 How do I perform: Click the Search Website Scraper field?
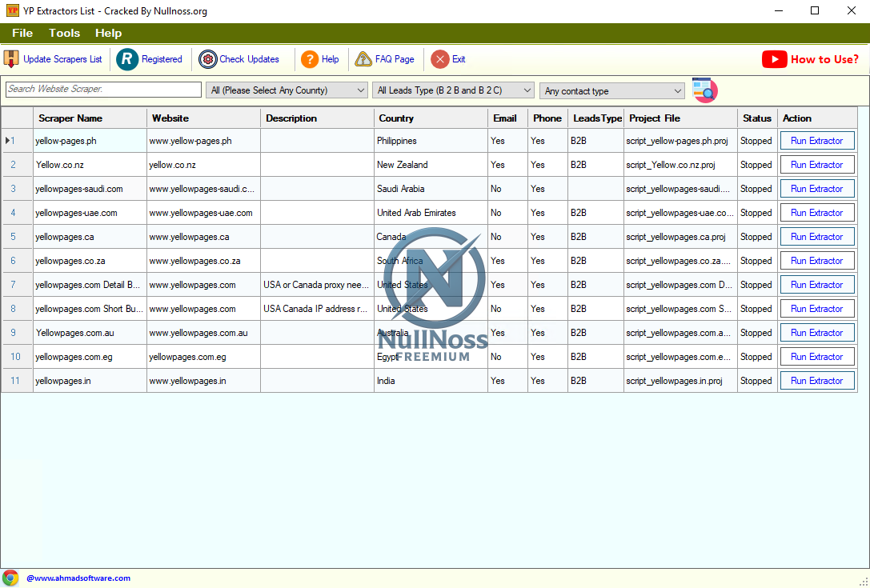coord(102,90)
